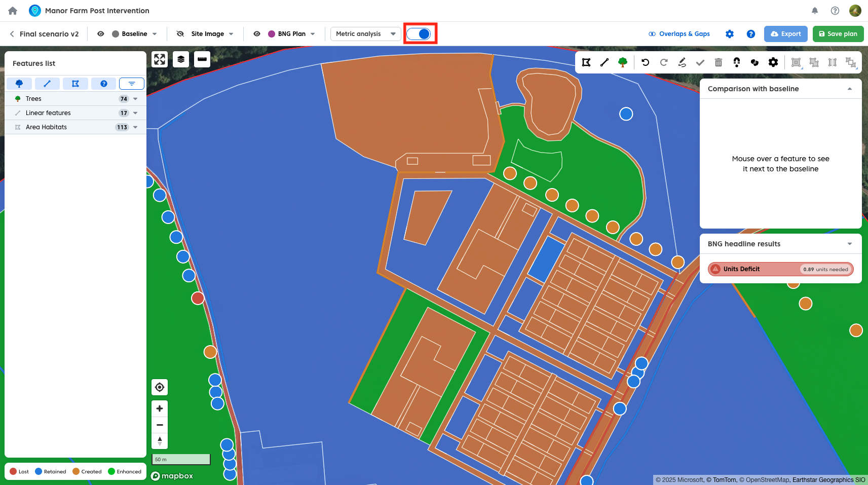This screenshot has height=485, width=868.
Task: Expand the Trees feature group
Action: click(x=135, y=99)
